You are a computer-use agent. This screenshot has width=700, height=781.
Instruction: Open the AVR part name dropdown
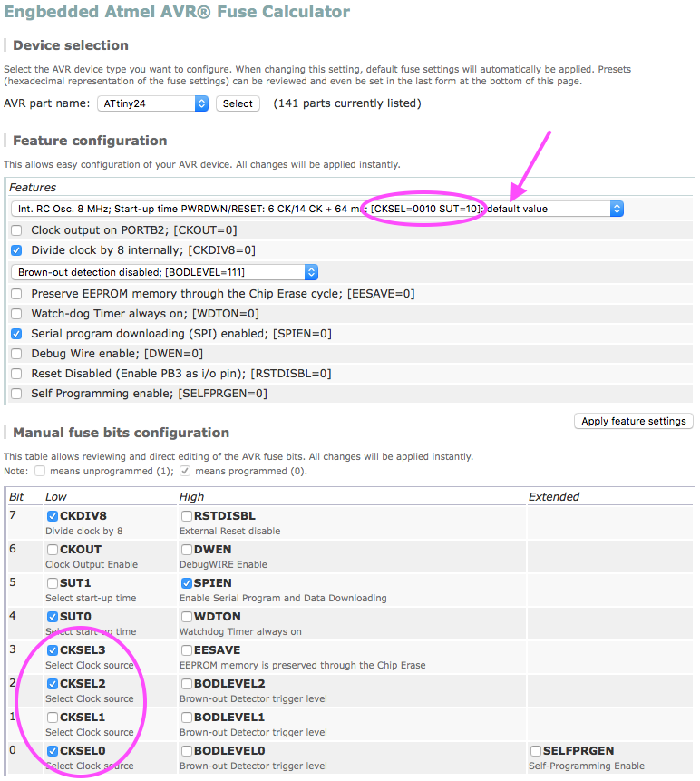[x=152, y=103]
